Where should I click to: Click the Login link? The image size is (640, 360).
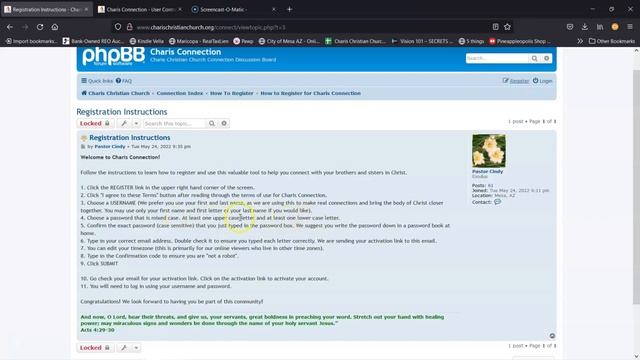tap(542, 81)
